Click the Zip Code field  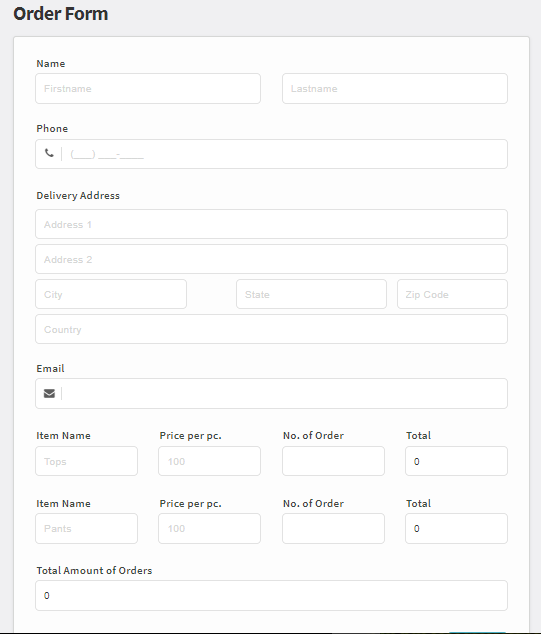click(452, 294)
